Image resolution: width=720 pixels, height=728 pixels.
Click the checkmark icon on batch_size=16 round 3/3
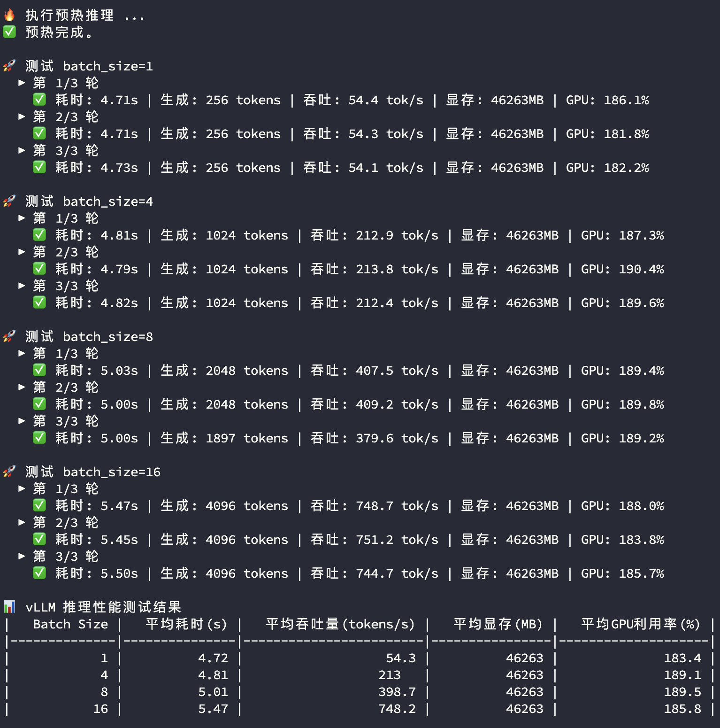tap(39, 573)
